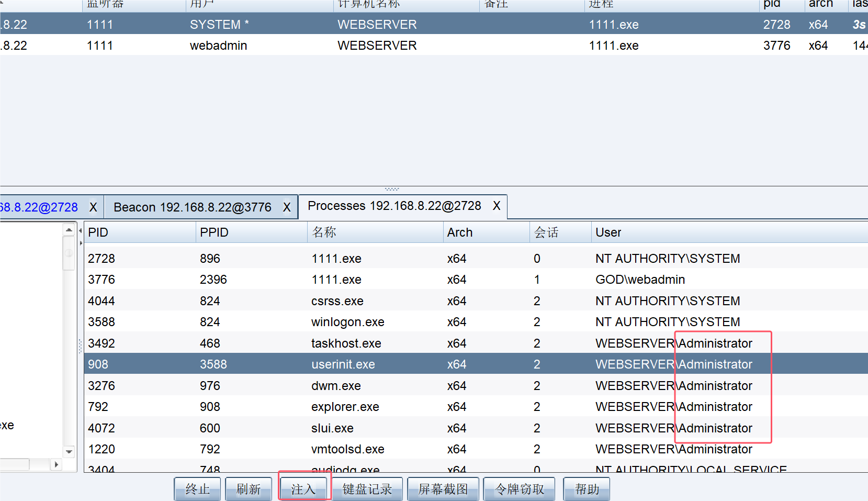
Task: Click the horizontal split pane divider handle
Action: pos(391,188)
